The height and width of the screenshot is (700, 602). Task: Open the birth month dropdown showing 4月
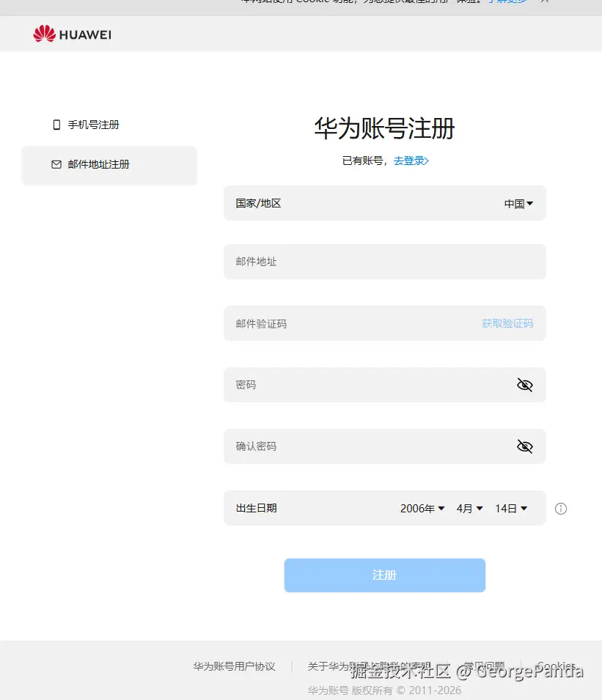pyautogui.click(x=469, y=508)
